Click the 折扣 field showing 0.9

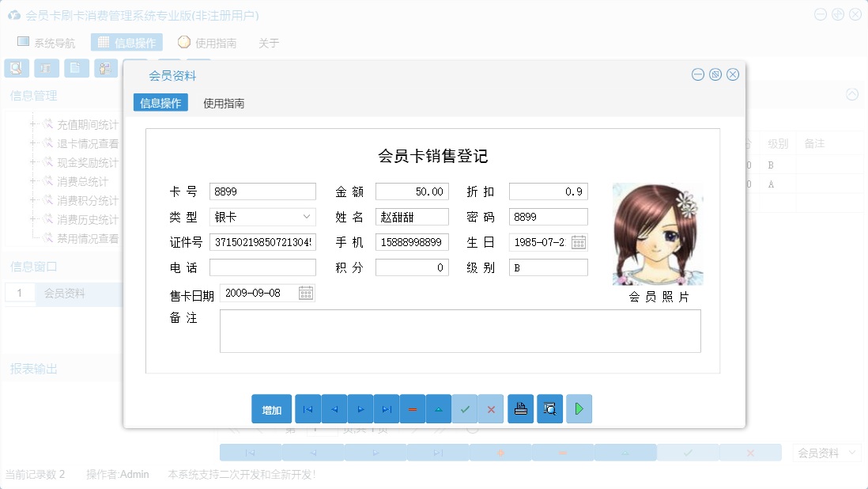(x=548, y=191)
